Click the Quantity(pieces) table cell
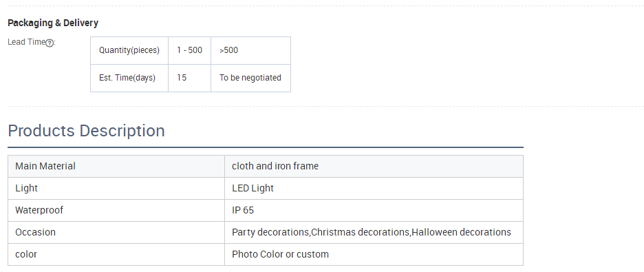Viewport: 644px width, 272px height. 129,50
